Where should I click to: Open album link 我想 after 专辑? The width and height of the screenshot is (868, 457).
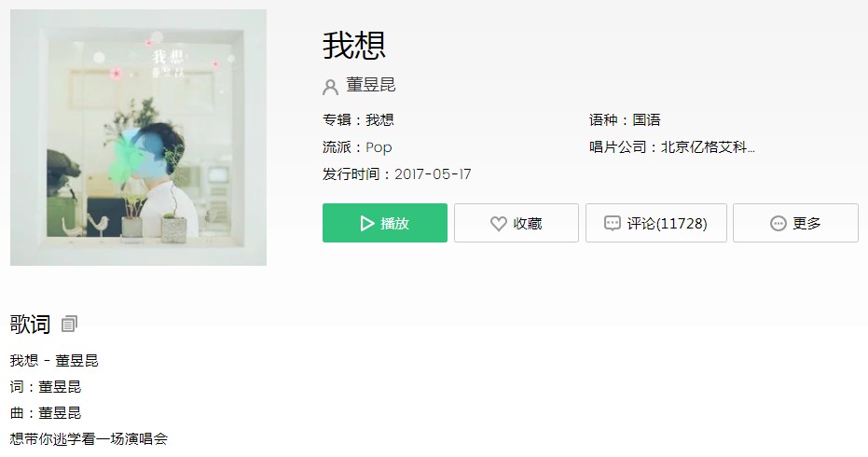pos(379,119)
